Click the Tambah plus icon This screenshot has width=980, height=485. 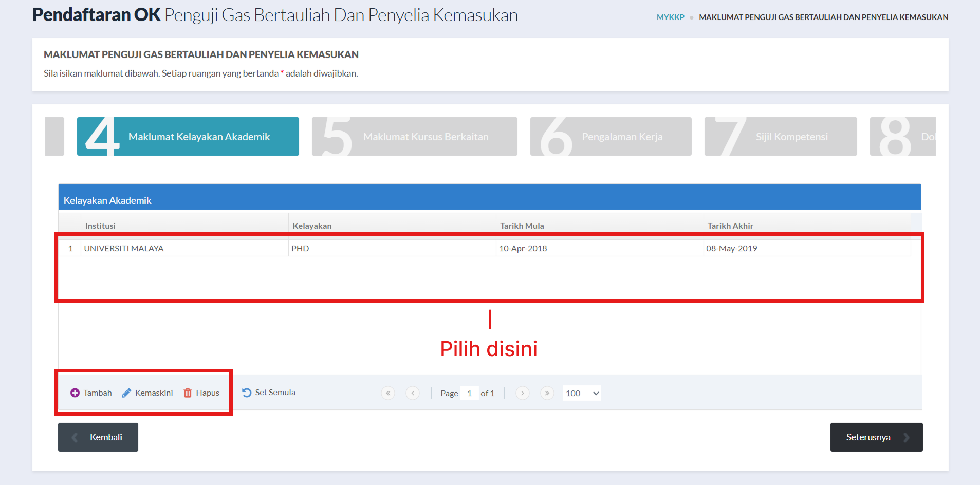click(x=75, y=393)
